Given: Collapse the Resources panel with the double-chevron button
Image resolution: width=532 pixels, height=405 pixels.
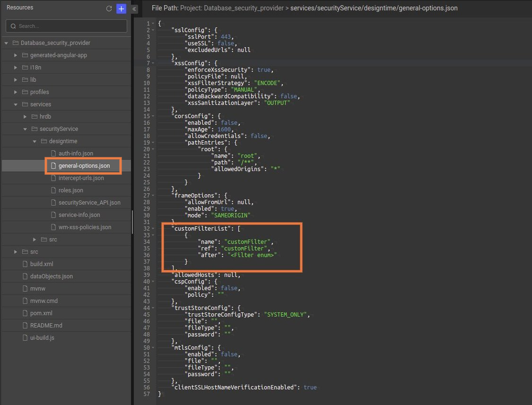Looking at the screenshot, I should click(134, 8).
